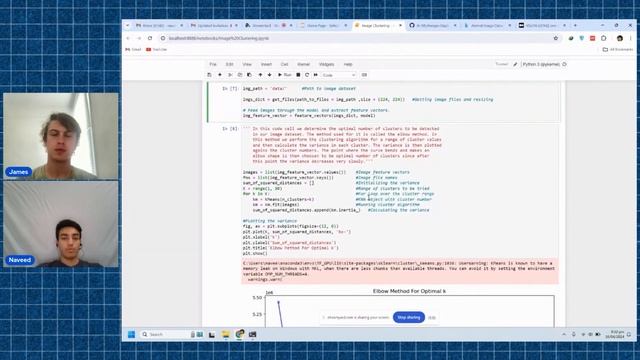Interrupt the kernel with the stop icon
Viewport: 640px width, 360px height.
point(298,75)
